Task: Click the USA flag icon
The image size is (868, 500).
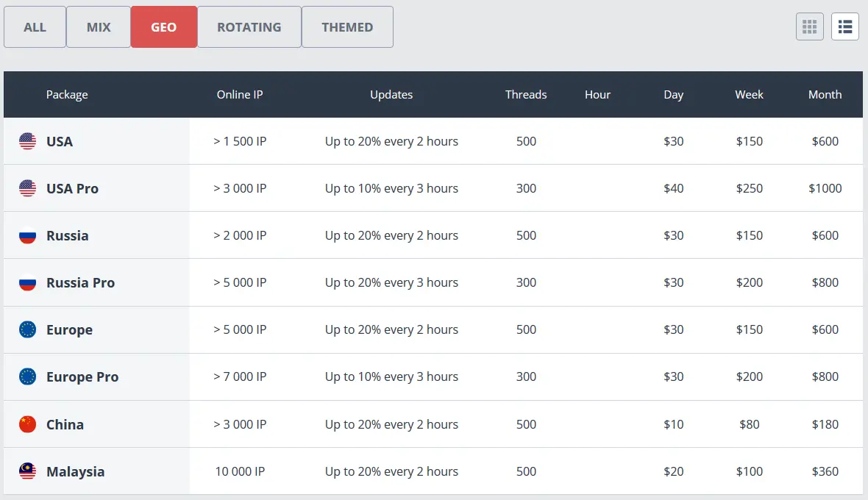Action: point(28,141)
